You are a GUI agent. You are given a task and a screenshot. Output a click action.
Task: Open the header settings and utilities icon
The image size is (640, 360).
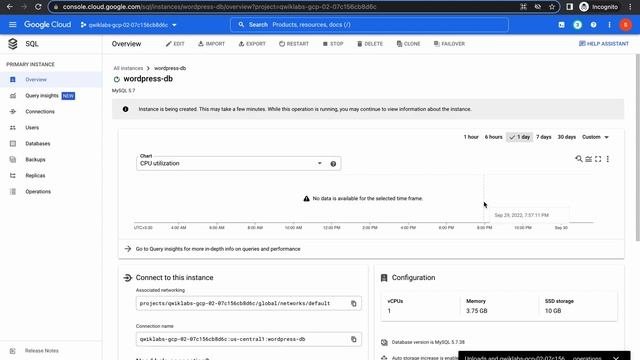tap(609, 25)
